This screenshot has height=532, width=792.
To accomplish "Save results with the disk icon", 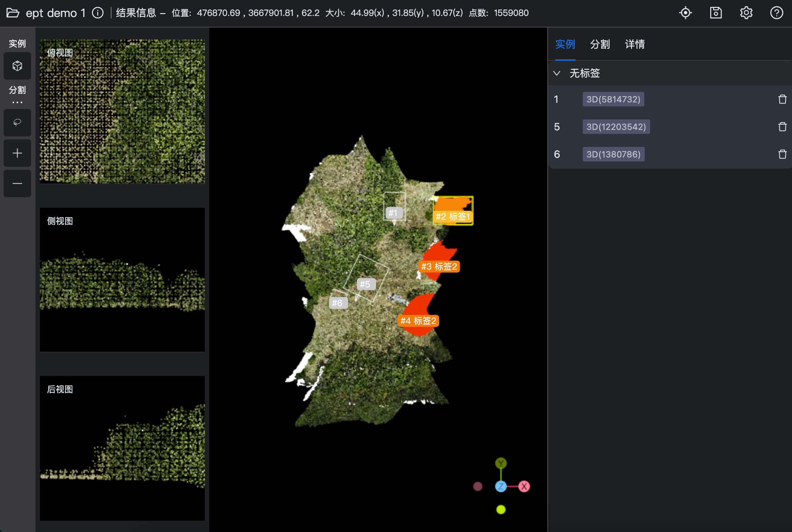I will coord(716,13).
